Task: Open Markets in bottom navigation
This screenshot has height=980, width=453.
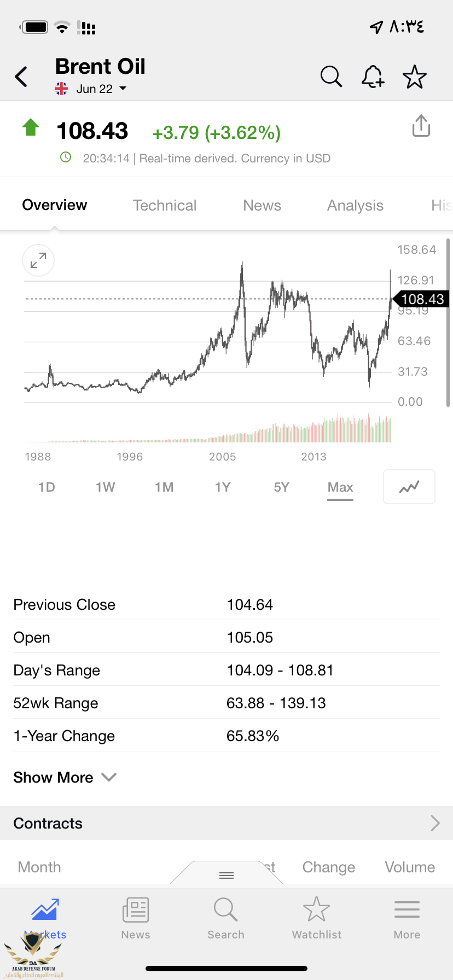Action: click(45, 919)
